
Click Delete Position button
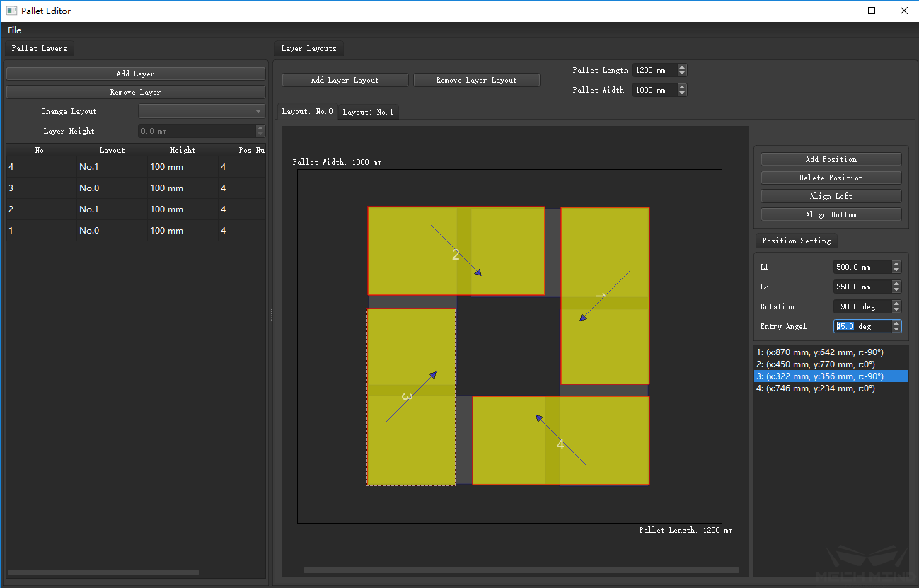point(831,178)
